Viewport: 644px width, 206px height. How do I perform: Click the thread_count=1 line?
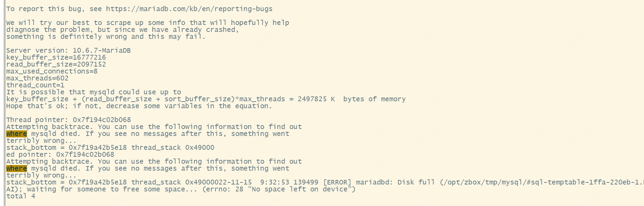tap(35, 85)
